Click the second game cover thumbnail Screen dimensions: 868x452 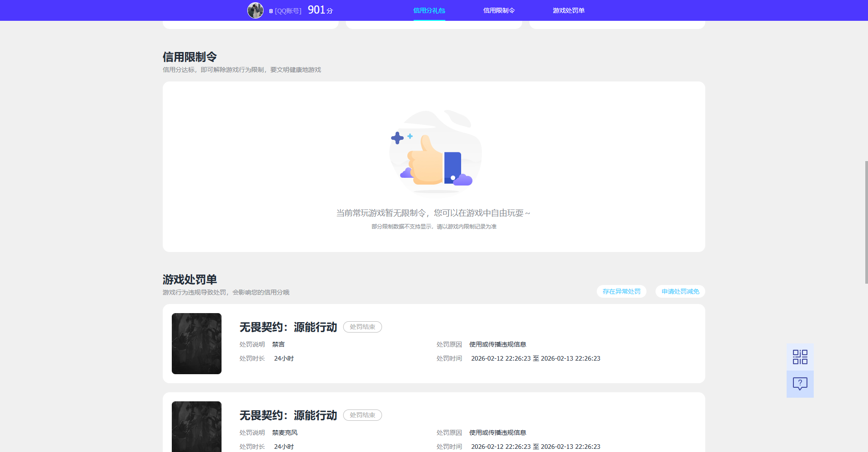(x=196, y=427)
